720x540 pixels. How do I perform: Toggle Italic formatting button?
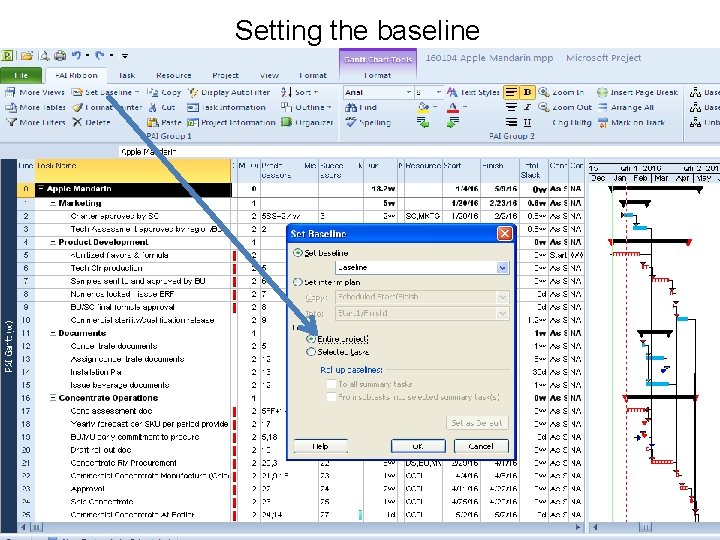[x=527, y=107]
